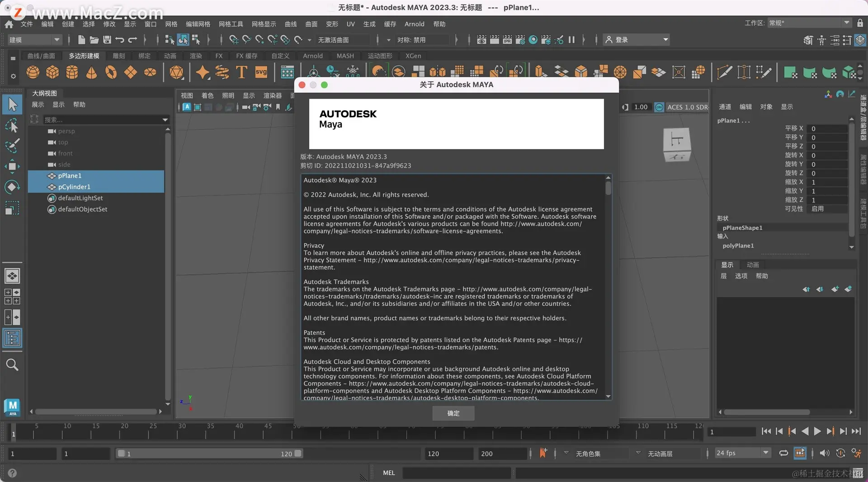Open the 建模 menu set dropdown
This screenshot has height=482, width=868.
click(34, 40)
